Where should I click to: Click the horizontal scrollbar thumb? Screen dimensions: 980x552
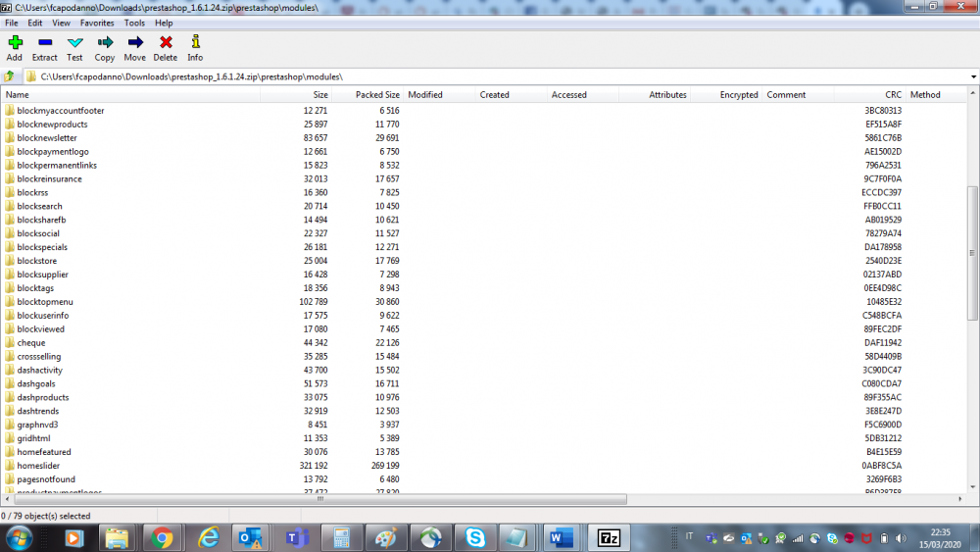click(x=320, y=499)
